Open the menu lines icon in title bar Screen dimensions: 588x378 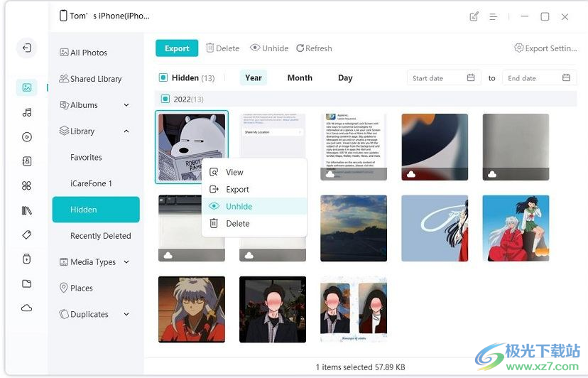pos(493,16)
